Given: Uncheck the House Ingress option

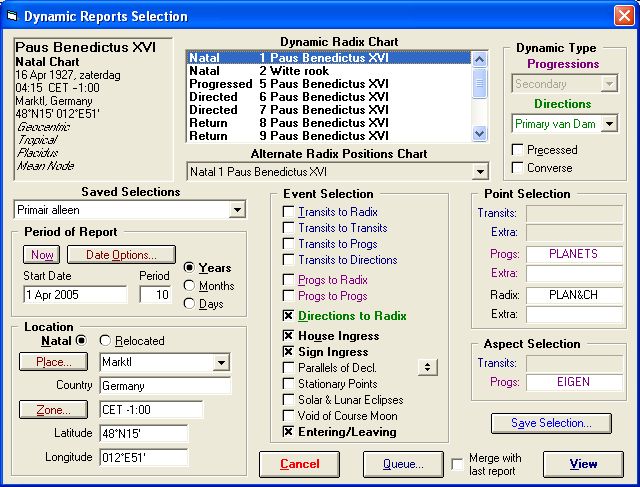Looking at the screenshot, I should 289,336.
